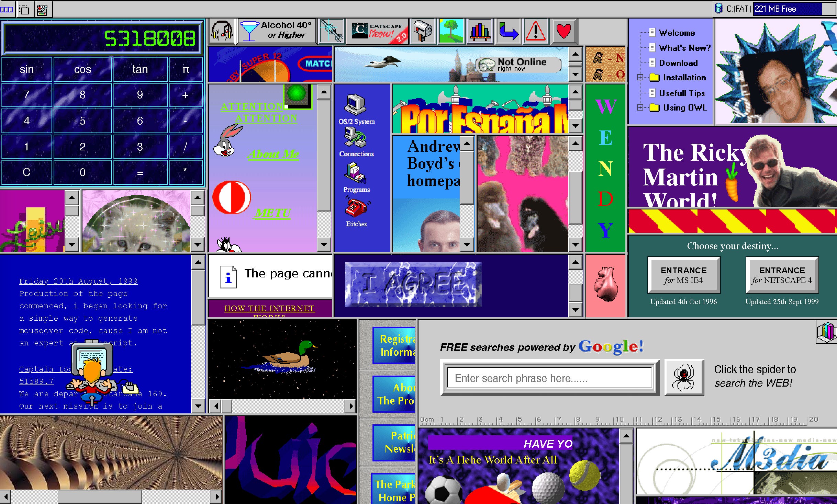Open the OS/2 System desktop icon
The height and width of the screenshot is (504, 837).
point(356,105)
